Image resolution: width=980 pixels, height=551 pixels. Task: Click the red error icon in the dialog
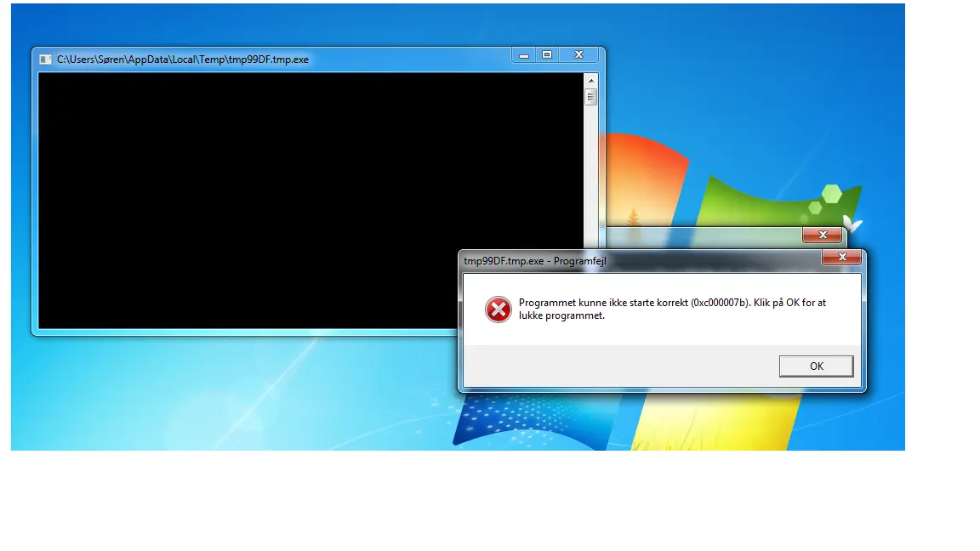click(499, 310)
